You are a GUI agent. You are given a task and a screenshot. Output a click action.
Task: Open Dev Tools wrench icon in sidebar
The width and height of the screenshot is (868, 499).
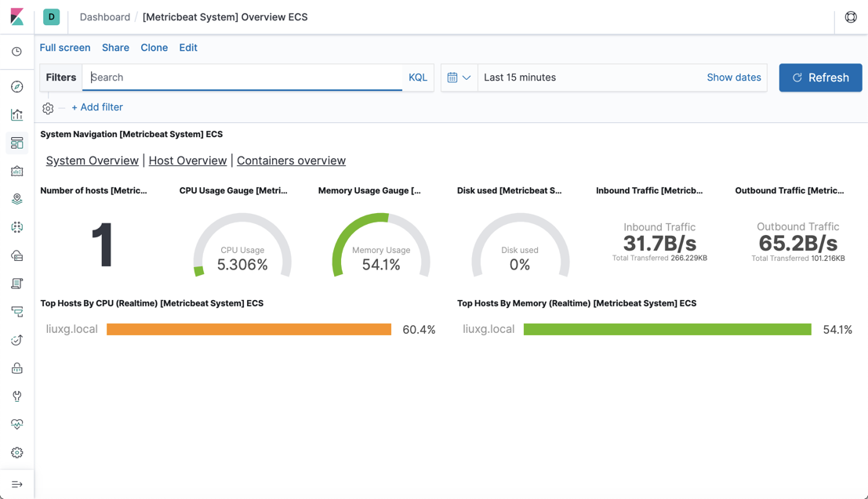(17, 396)
